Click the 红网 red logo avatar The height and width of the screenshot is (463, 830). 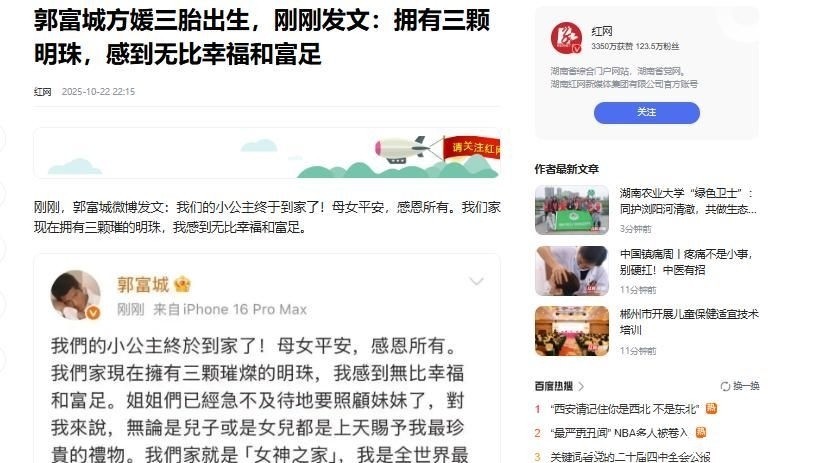(x=566, y=38)
